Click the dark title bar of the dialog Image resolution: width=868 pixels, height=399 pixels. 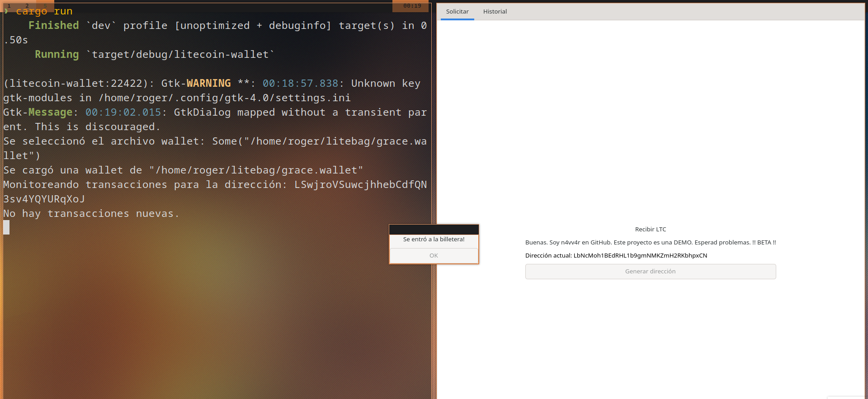pyautogui.click(x=434, y=229)
